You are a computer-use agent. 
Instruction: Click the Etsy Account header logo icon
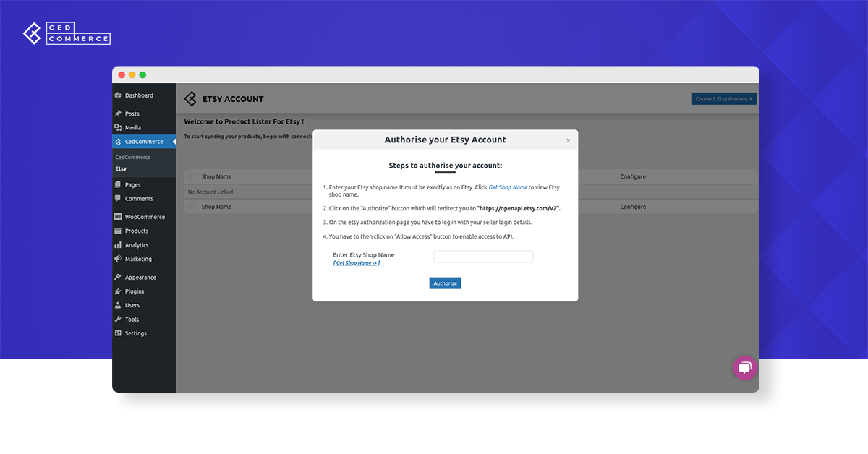coord(190,99)
